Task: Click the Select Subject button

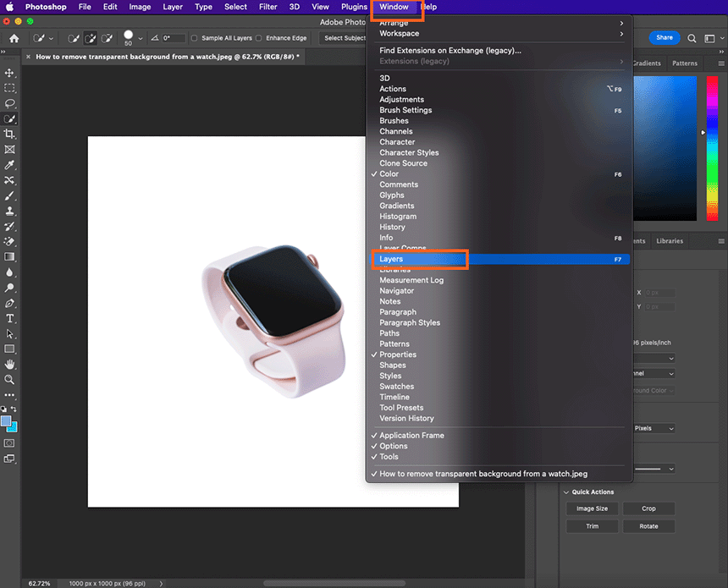Action: coord(345,38)
